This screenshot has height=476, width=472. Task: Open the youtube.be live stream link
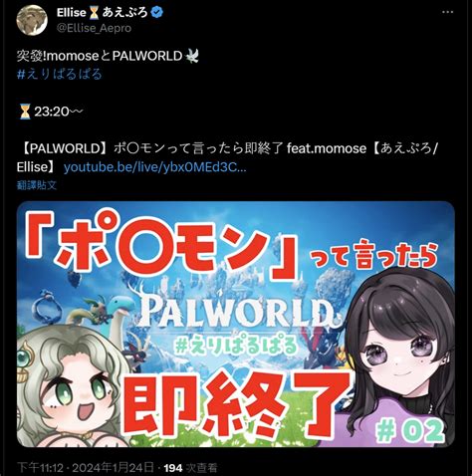pyautogui.click(x=155, y=167)
